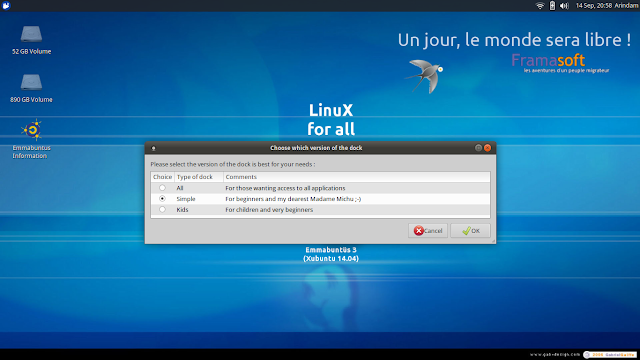Screen dimensions: 640x360
Task: Select the All dock radio button
Action: click(162, 188)
